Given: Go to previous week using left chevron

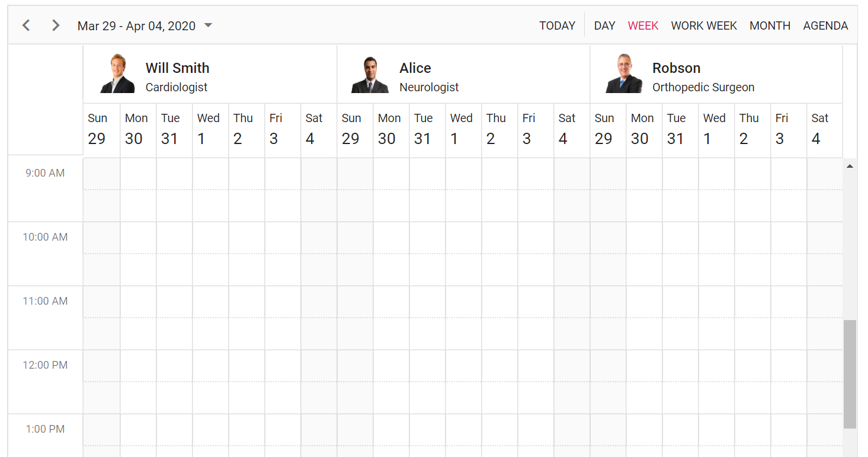Looking at the screenshot, I should tap(26, 25).
